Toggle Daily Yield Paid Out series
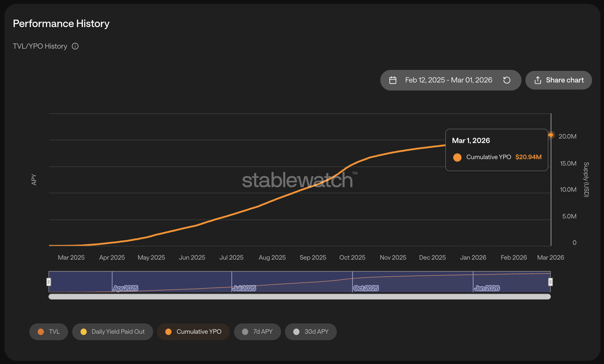This screenshot has height=364, width=604. tap(112, 332)
